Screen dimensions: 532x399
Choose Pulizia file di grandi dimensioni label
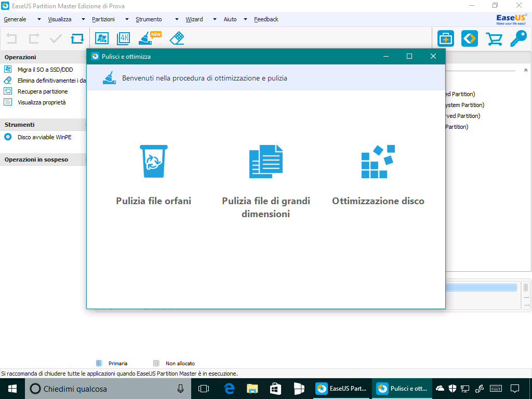tap(266, 207)
